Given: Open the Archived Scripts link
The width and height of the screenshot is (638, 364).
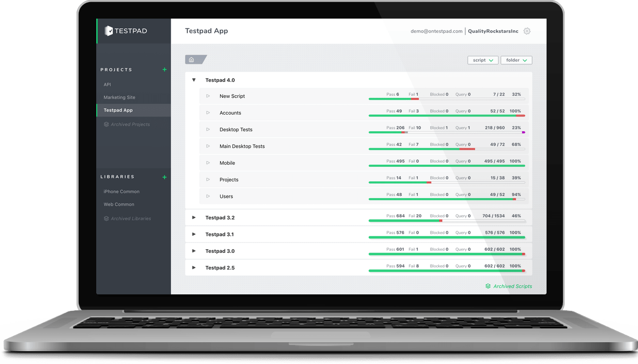Looking at the screenshot, I should [513, 286].
